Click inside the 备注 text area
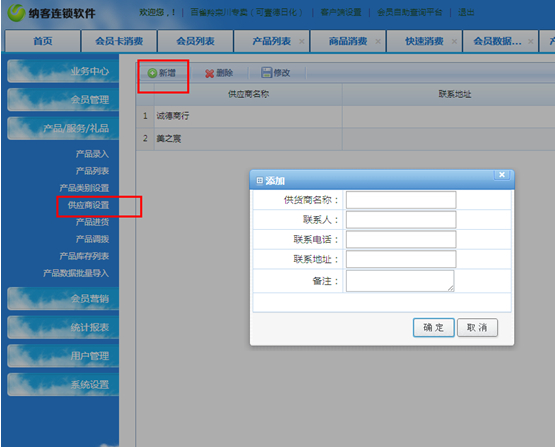Screen dimensions: 555x447 tap(400, 281)
